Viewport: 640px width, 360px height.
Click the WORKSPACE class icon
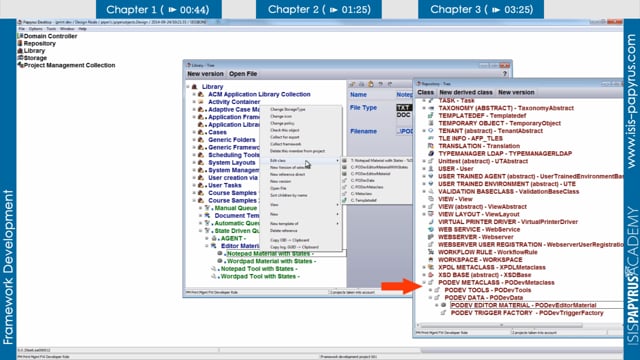click(431, 260)
